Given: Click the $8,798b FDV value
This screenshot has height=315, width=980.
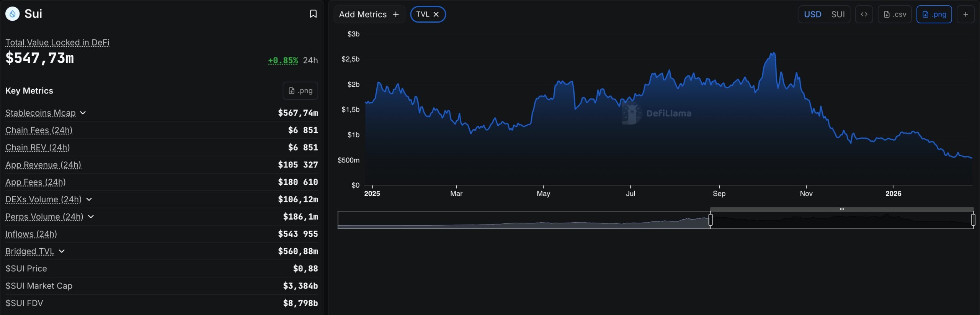Looking at the screenshot, I should click(x=301, y=303).
